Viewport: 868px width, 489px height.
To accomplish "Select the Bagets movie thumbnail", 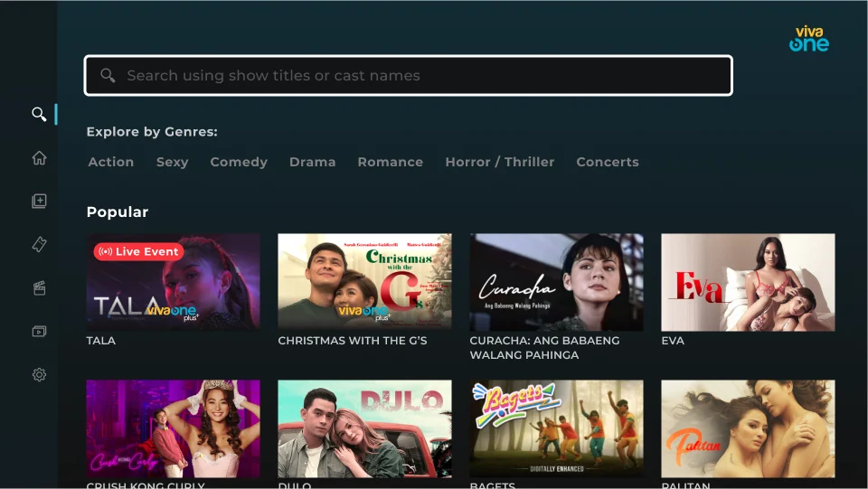I will click(x=556, y=428).
